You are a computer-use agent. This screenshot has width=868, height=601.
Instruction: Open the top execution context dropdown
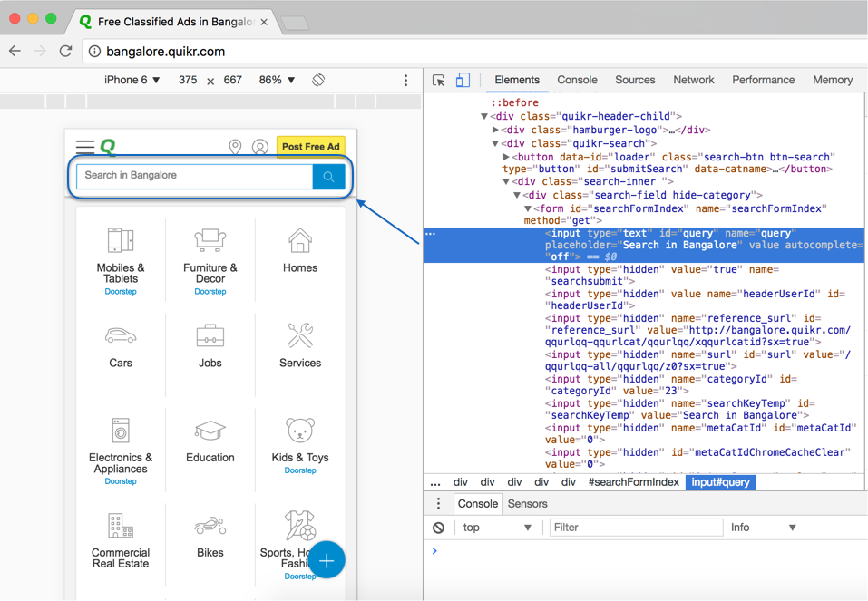pyautogui.click(x=496, y=528)
